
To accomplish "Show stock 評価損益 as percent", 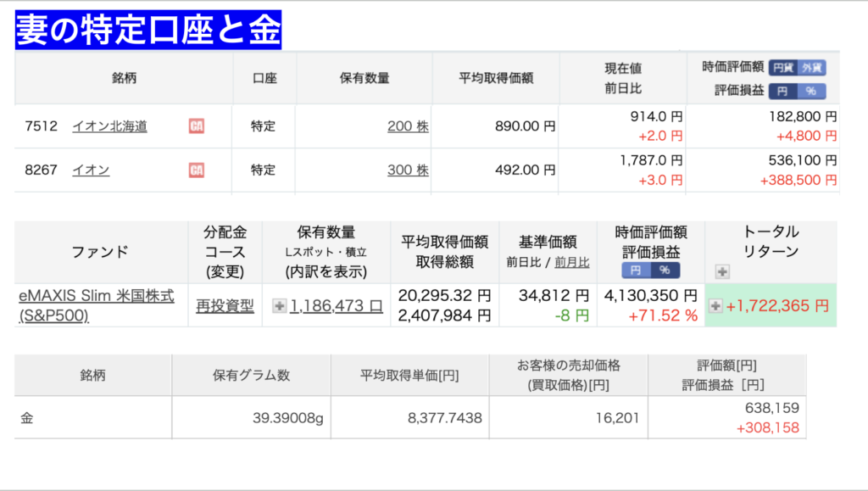I will (811, 91).
